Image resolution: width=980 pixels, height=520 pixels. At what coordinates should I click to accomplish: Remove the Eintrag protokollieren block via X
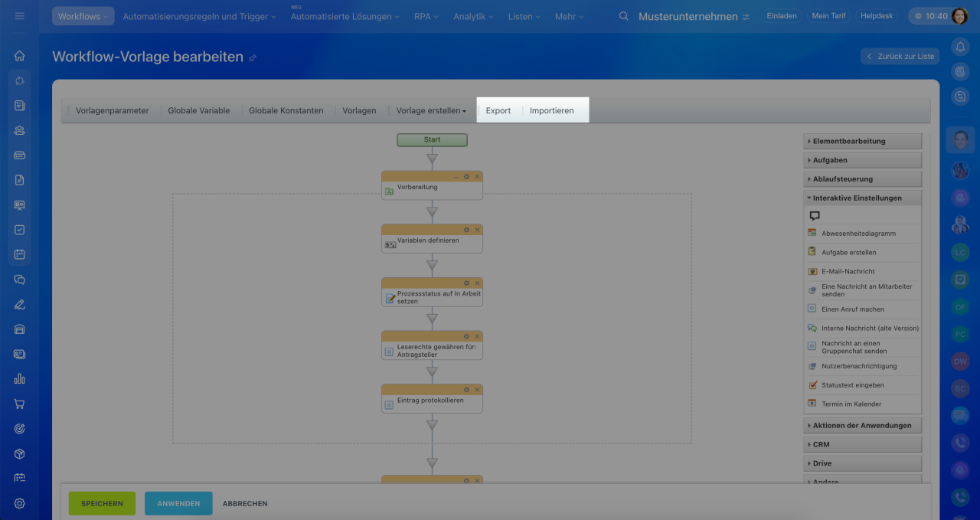tap(477, 389)
